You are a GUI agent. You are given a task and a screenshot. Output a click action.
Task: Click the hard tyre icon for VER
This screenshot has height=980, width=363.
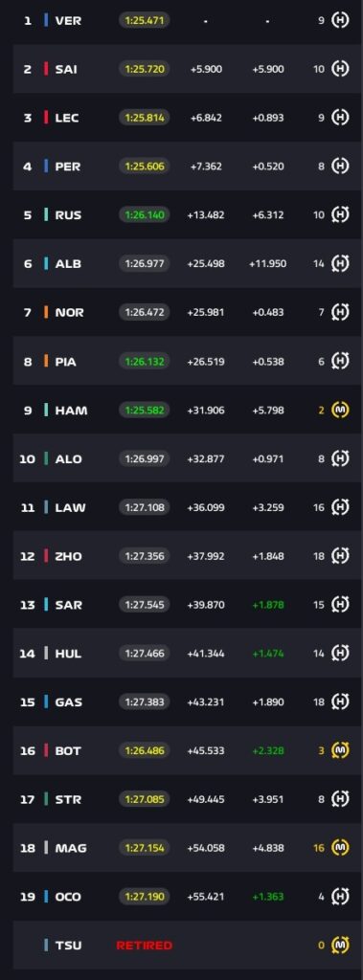click(340, 21)
